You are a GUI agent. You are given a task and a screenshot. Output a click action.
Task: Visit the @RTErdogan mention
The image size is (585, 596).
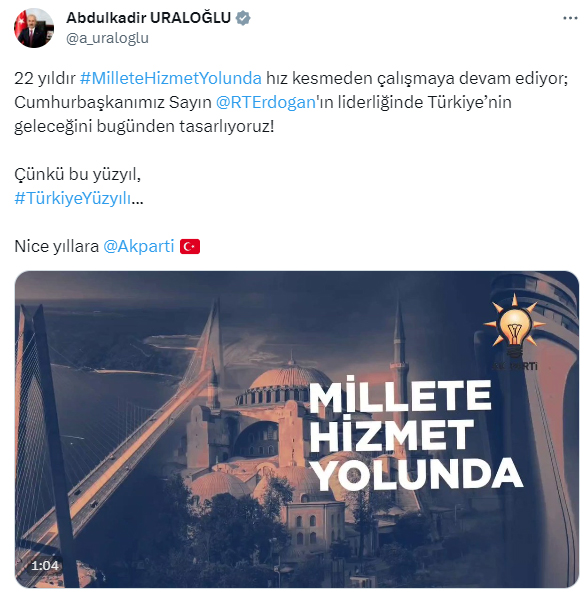click(x=266, y=102)
